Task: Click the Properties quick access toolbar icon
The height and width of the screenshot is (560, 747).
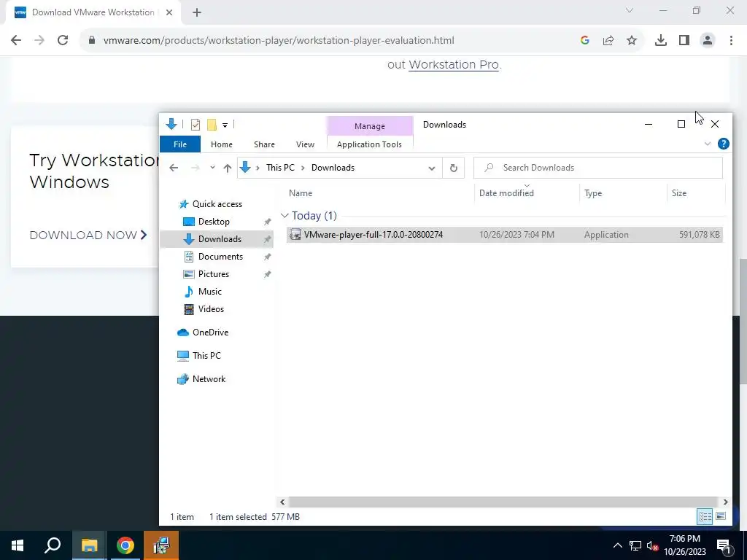Action: coord(196,125)
